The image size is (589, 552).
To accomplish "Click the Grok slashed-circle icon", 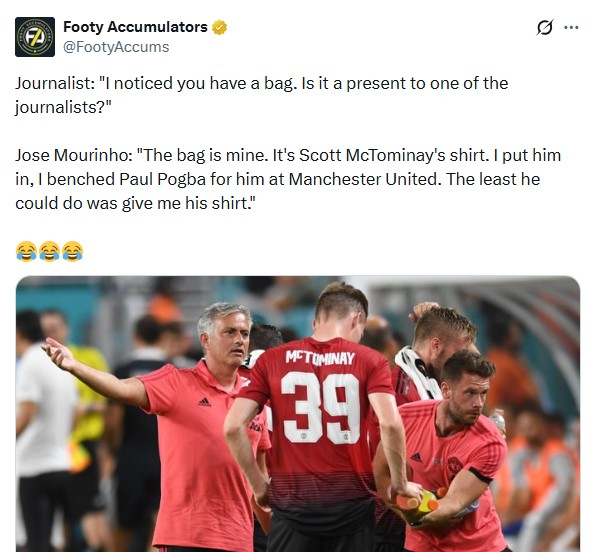I will pyautogui.click(x=544, y=27).
